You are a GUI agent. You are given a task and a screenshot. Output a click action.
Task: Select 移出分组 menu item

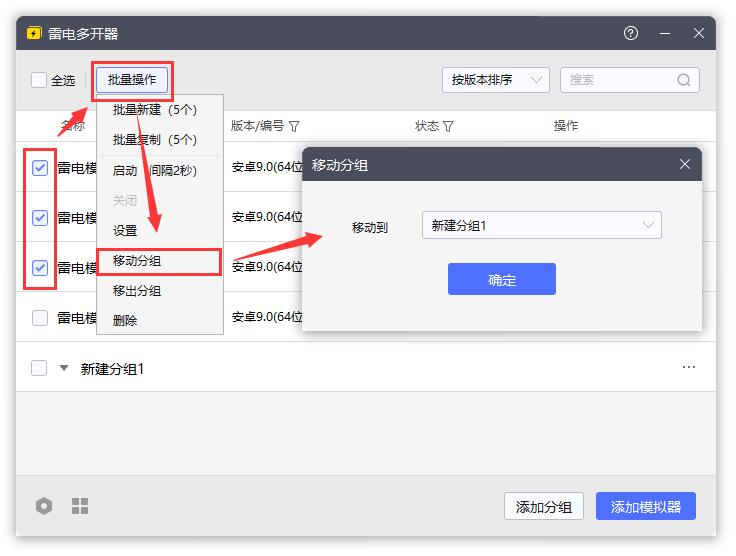160,291
